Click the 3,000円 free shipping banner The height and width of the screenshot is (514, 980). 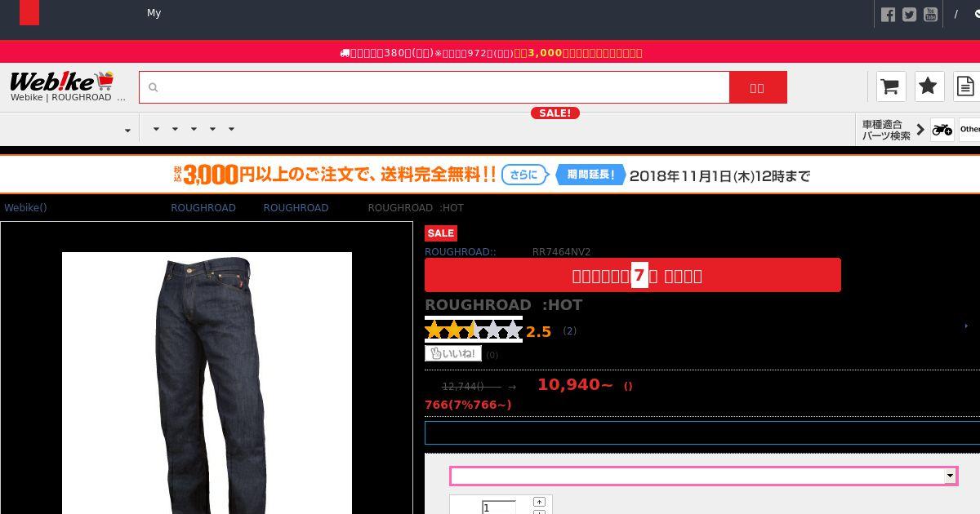click(x=490, y=175)
